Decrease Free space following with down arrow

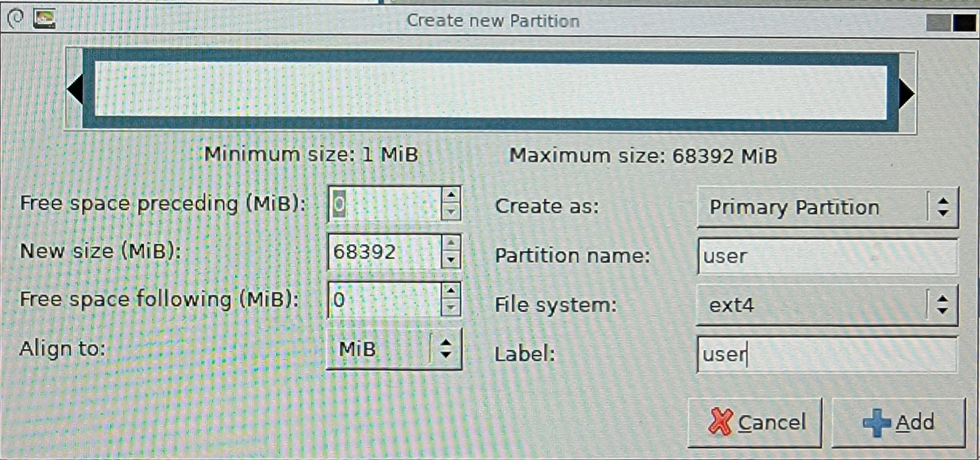[x=451, y=307]
